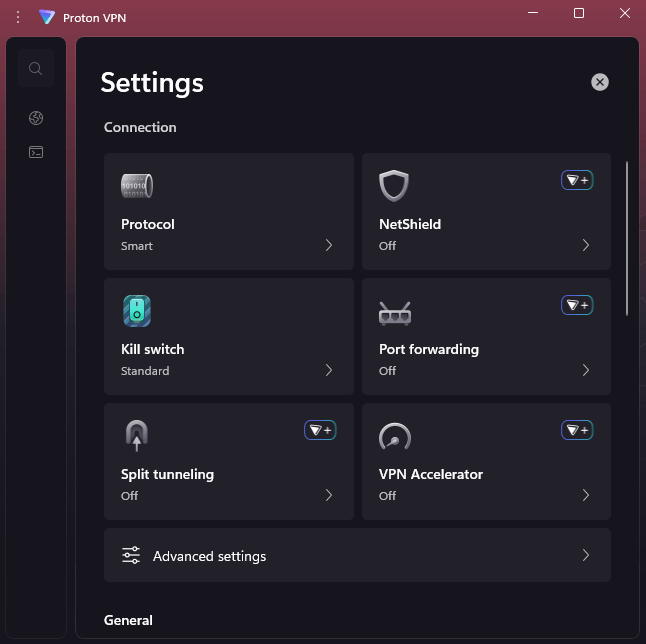Click the Split tunneling arrow icon

click(137, 436)
